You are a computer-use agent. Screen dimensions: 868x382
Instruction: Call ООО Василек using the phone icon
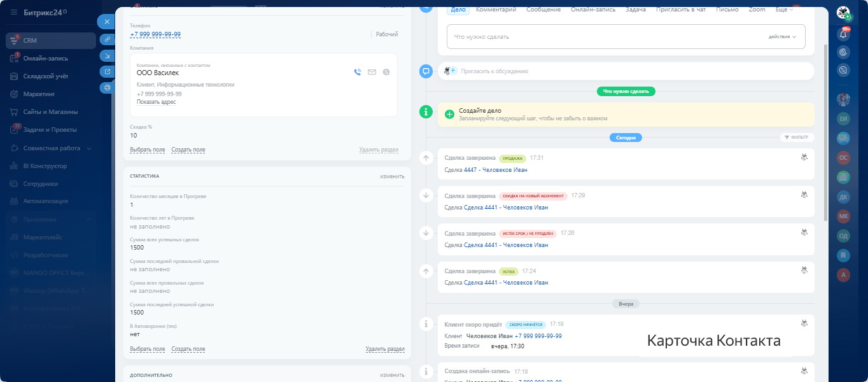pos(358,73)
